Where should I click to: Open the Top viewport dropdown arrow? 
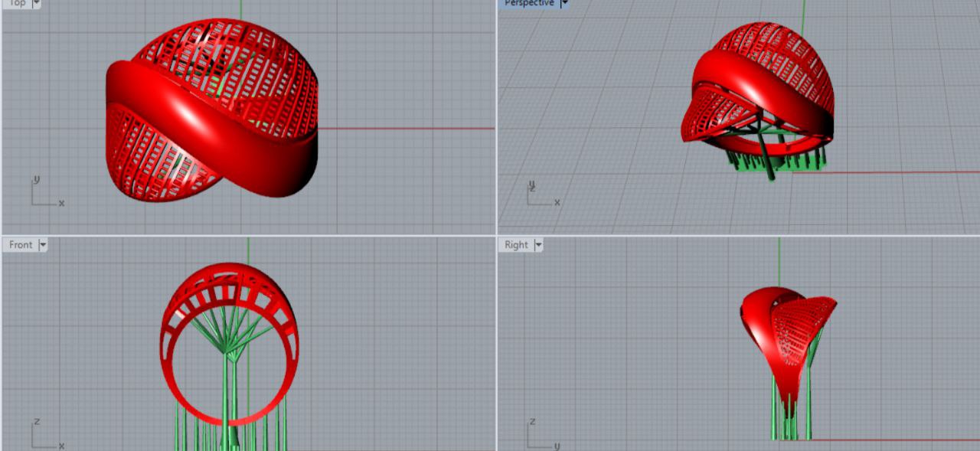tap(36, 4)
